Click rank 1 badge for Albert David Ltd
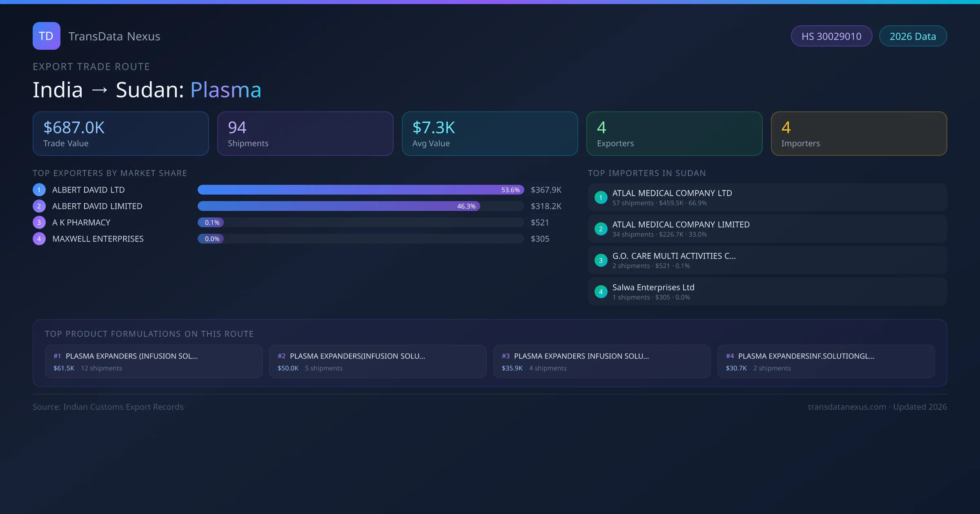The width and height of the screenshot is (980, 514). pyautogui.click(x=39, y=190)
